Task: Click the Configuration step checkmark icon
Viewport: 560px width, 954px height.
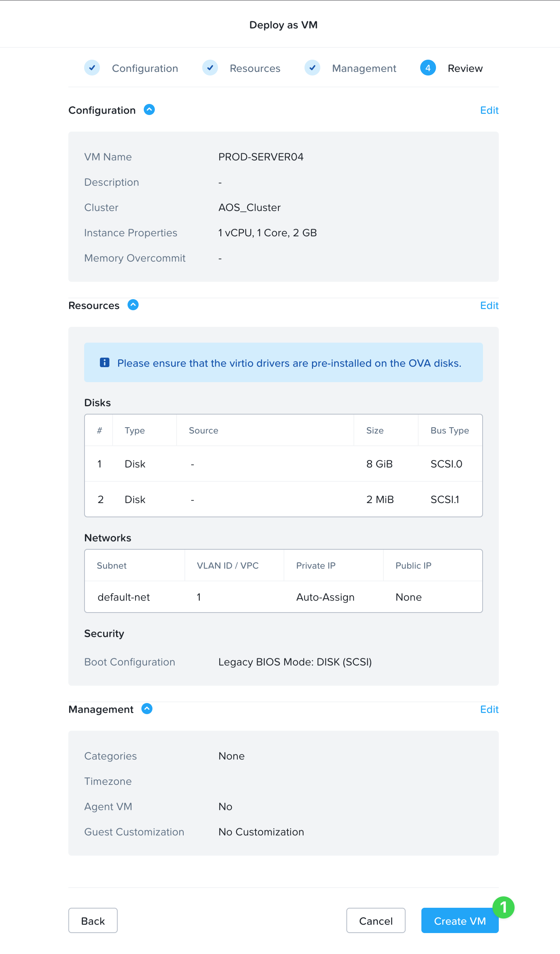Action: [92, 68]
